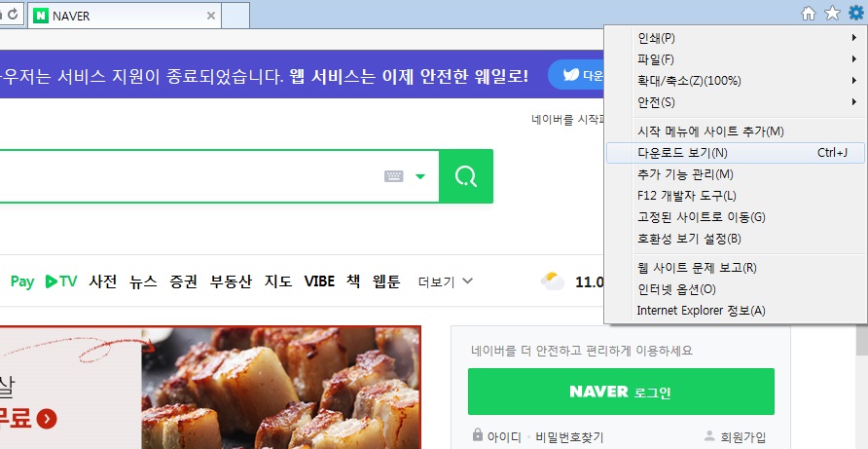This screenshot has height=449, width=868.
Task: Go to Home page icon
Action: (x=809, y=14)
